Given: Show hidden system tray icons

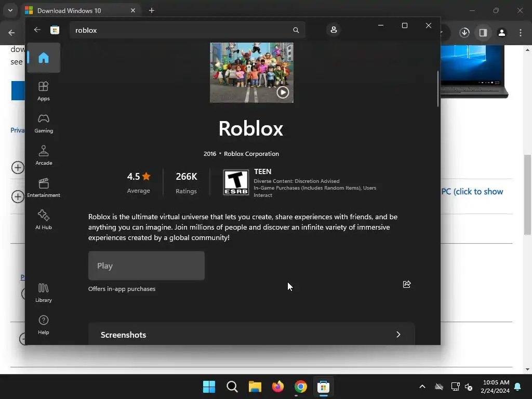Looking at the screenshot, I should click(422, 387).
